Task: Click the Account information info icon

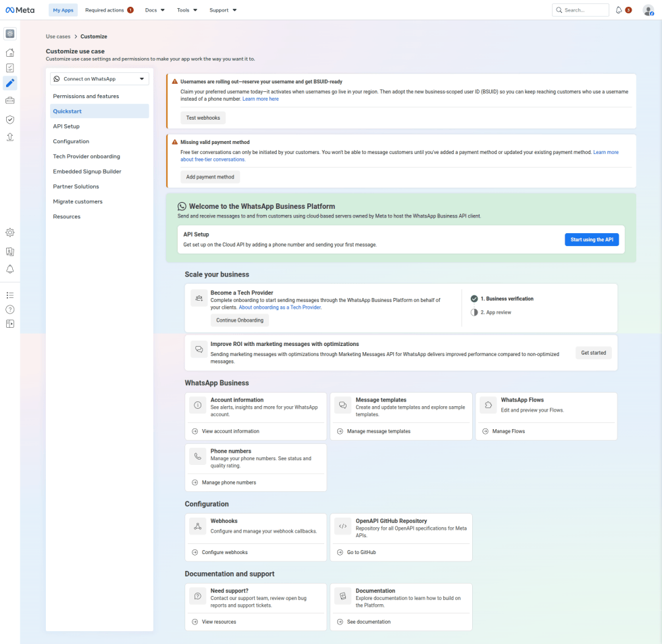Action: pos(197,405)
